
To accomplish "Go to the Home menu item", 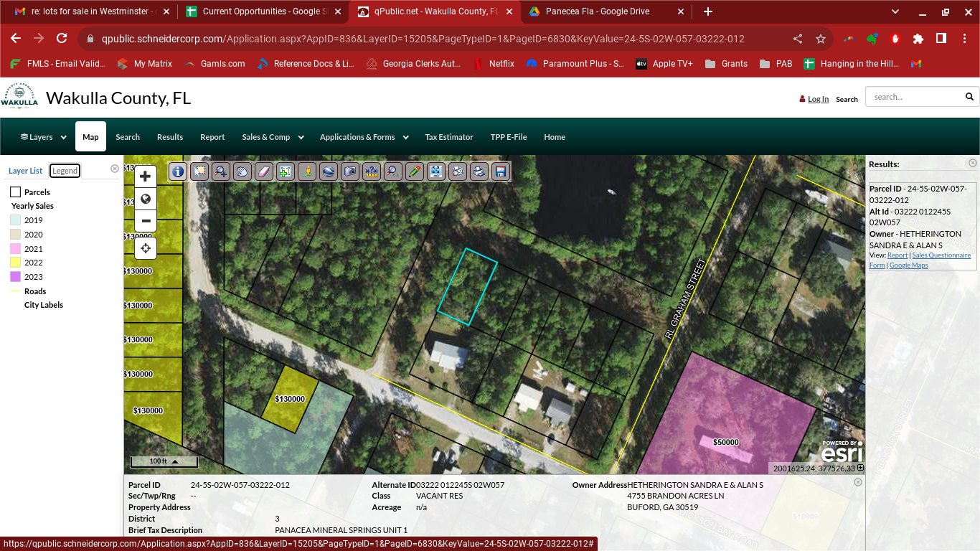I will (x=555, y=137).
